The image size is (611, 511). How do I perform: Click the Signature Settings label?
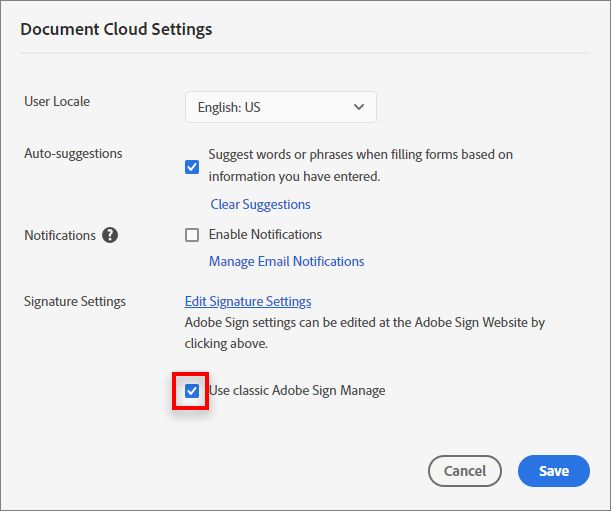(x=75, y=301)
